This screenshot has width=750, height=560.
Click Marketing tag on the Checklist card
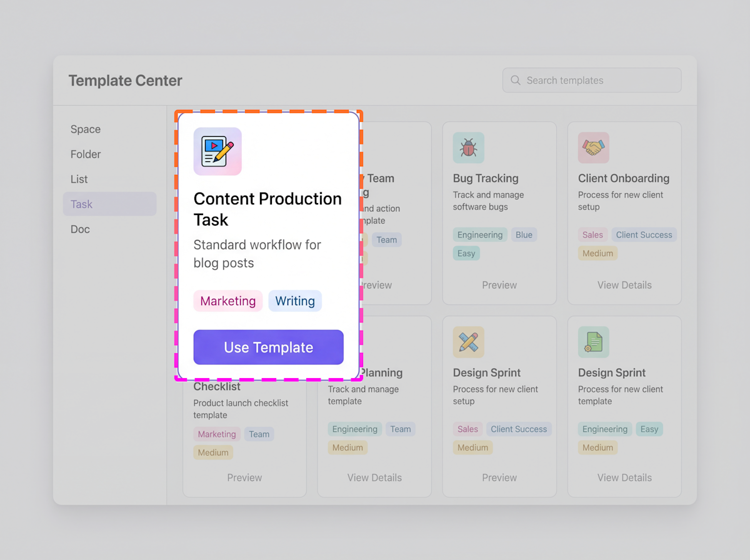[x=217, y=434]
